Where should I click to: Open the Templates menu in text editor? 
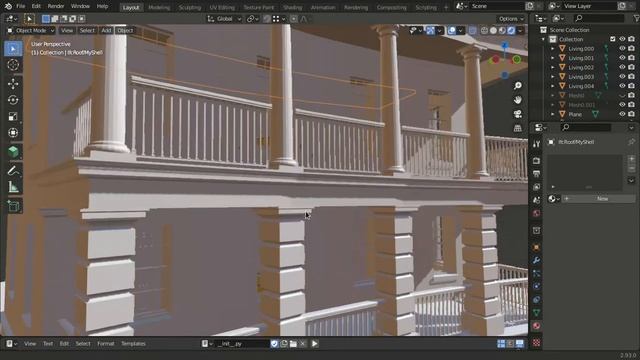click(x=133, y=344)
